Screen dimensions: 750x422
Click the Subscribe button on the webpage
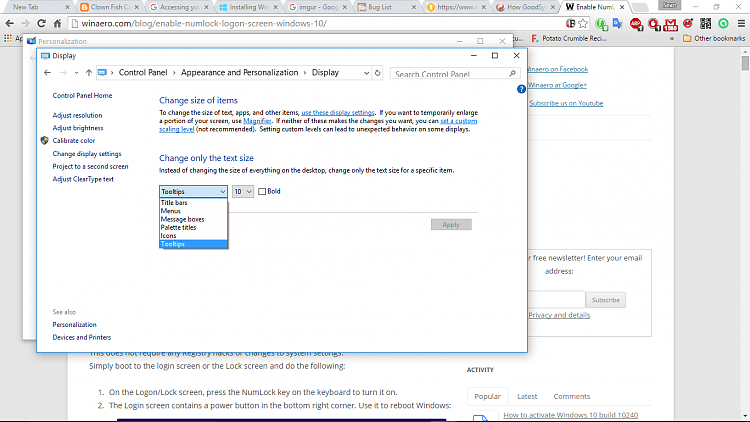coord(606,300)
